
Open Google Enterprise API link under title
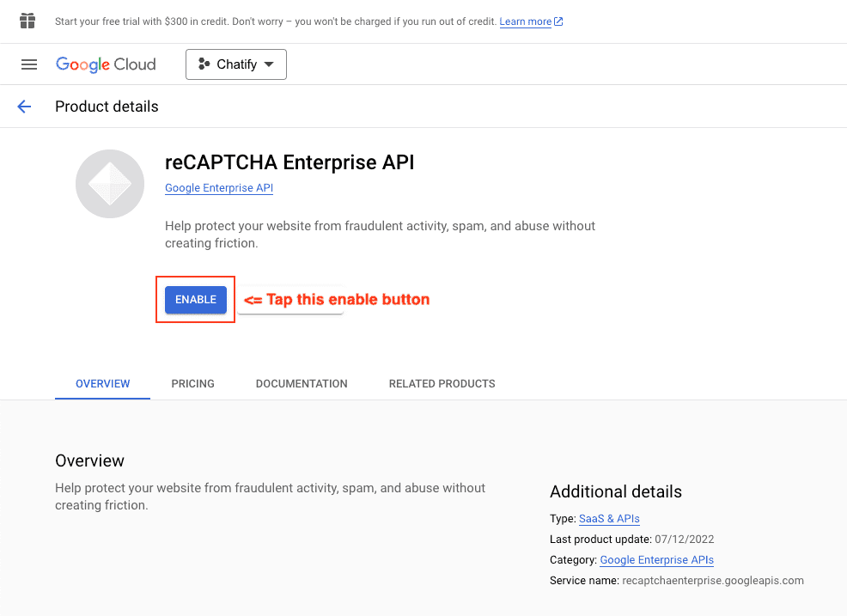219,188
